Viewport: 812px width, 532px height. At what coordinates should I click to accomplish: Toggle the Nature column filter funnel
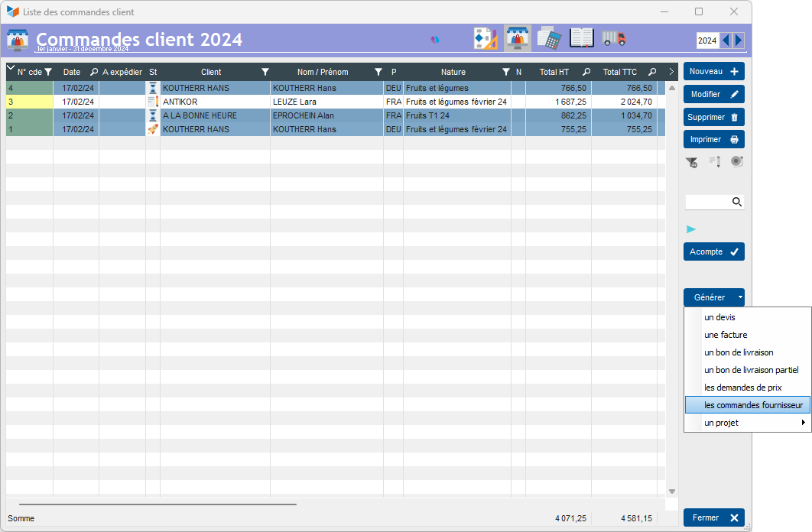tap(505, 72)
